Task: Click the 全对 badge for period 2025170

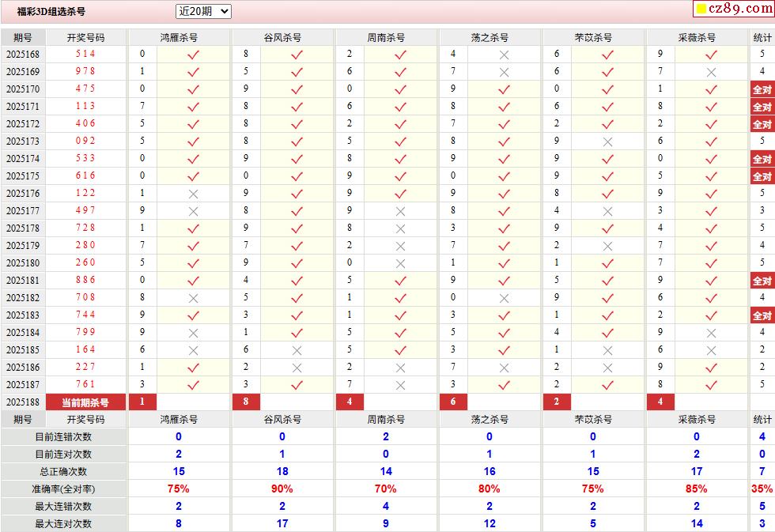Action: [762, 89]
